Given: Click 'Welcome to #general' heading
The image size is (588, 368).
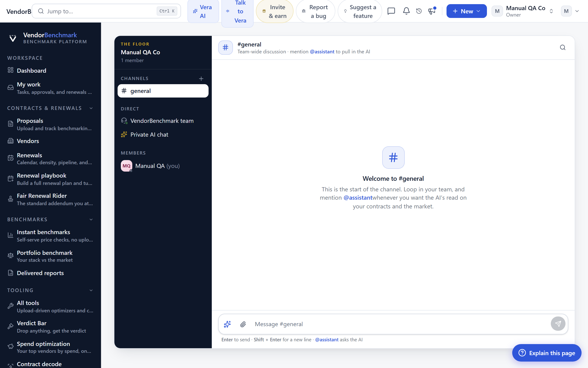Looking at the screenshot, I should point(393,178).
